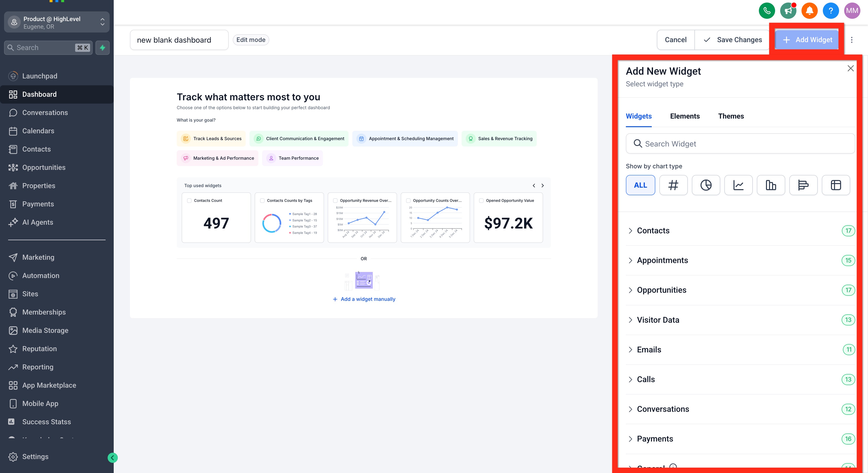The height and width of the screenshot is (473, 868).
Task: Tick the Opened Opportunity Value checkbox
Action: (481, 201)
